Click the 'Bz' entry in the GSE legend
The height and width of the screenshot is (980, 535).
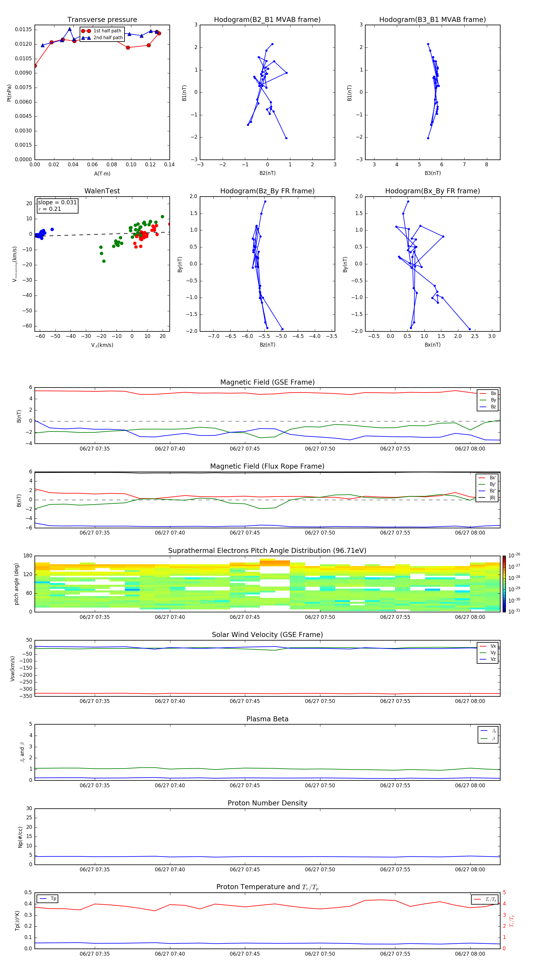click(x=488, y=407)
